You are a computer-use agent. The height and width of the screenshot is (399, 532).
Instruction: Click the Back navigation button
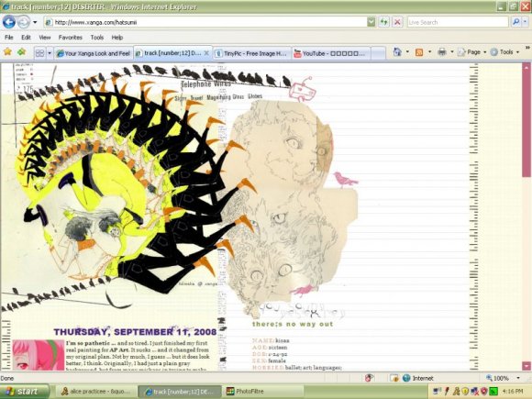pos(9,22)
